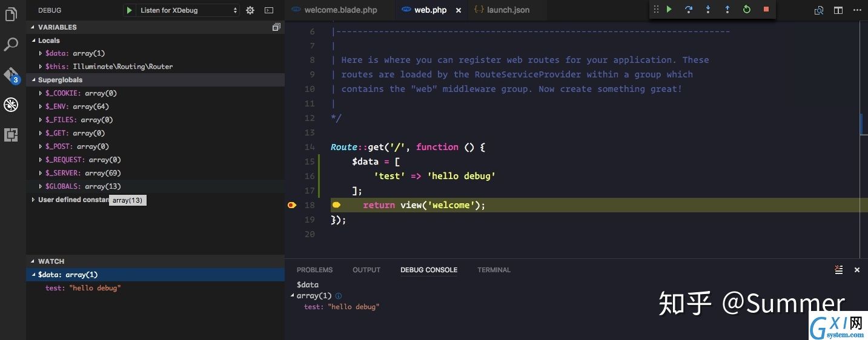The image size is (868, 340).
Task: Expand the $_ENV array(64)
Action: [41, 107]
